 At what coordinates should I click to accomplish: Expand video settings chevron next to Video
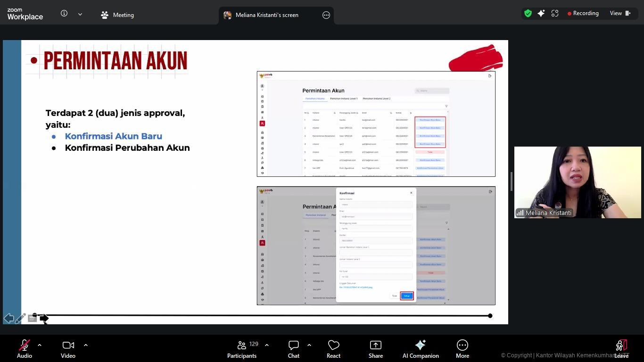coord(86,345)
